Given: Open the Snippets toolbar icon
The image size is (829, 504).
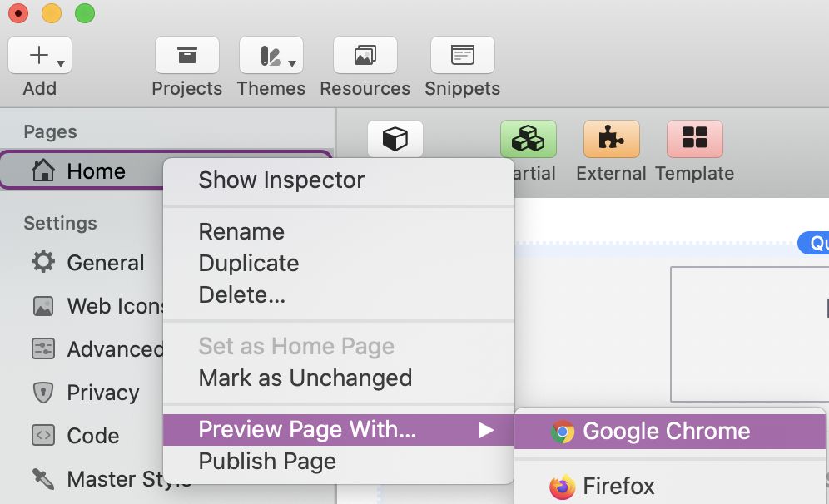Looking at the screenshot, I should click(x=462, y=56).
